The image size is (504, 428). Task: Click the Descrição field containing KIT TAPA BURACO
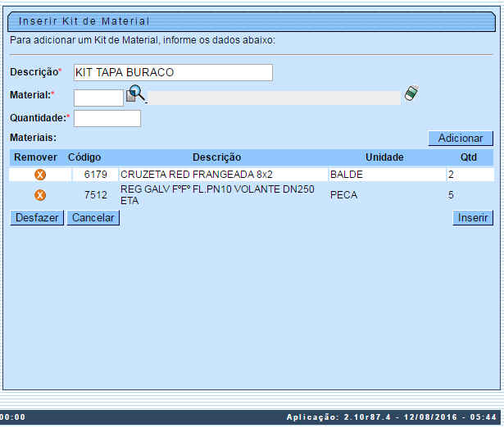click(x=173, y=73)
